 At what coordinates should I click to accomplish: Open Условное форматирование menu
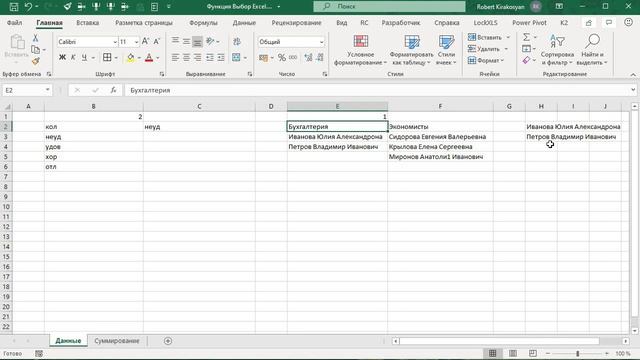360,50
